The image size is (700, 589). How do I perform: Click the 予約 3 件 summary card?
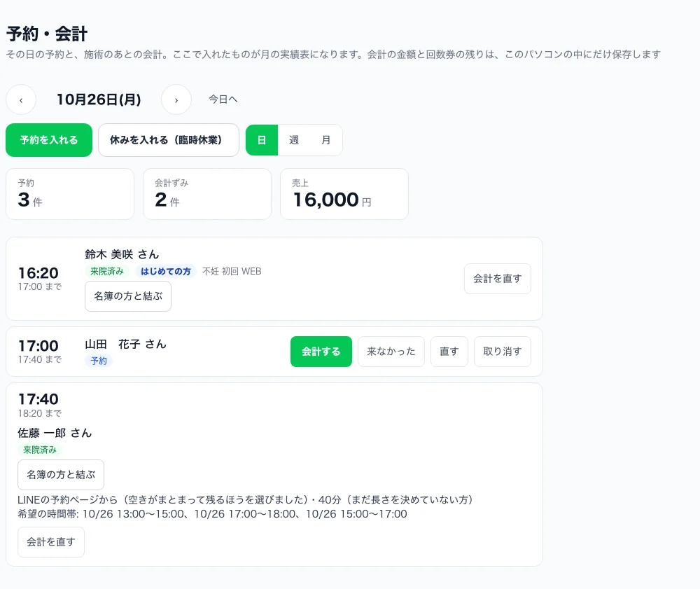pos(70,194)
